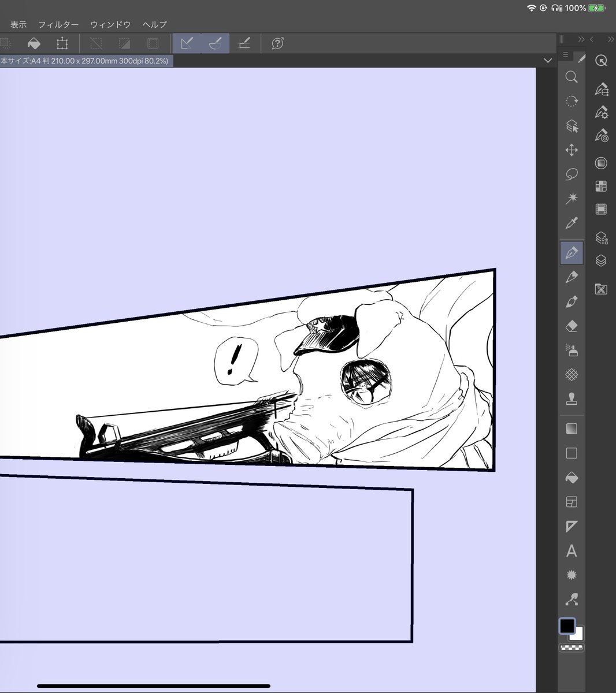
Task: Click the Transform scale icon in command bar
Action: pyautogui.click(x=62, y=43)
